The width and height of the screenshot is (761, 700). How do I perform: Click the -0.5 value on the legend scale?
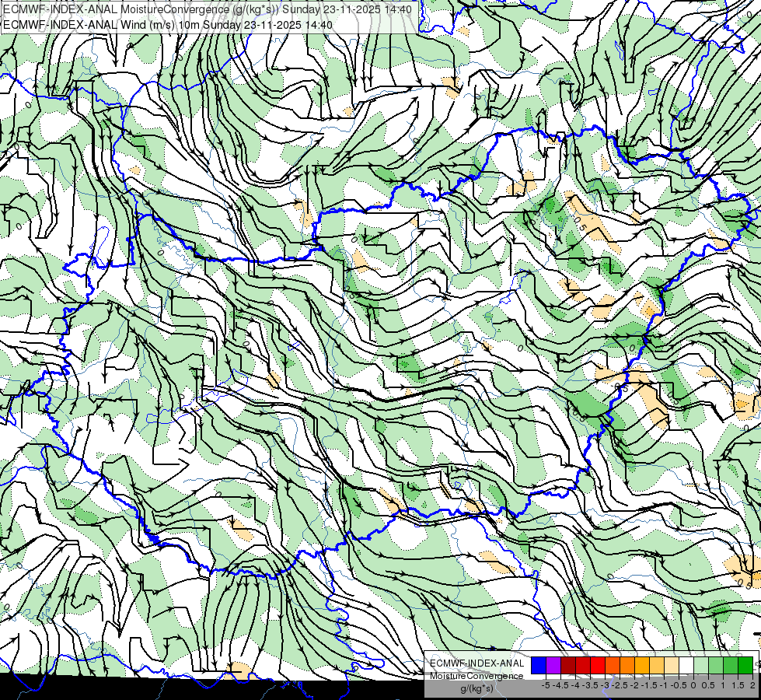point(679,685)
